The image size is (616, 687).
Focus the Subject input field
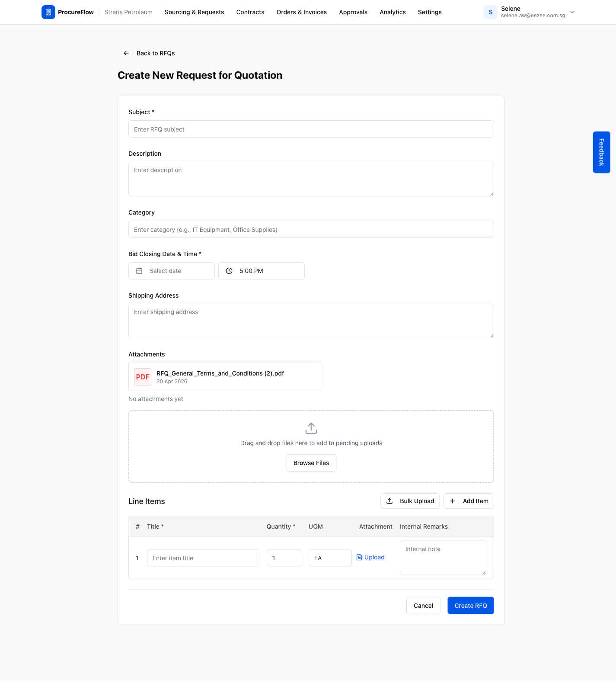point(311,129)
